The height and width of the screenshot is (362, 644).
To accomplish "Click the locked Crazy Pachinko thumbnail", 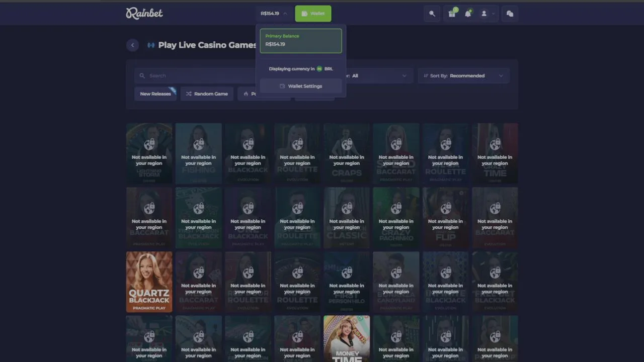I will (x=396, y=218).
